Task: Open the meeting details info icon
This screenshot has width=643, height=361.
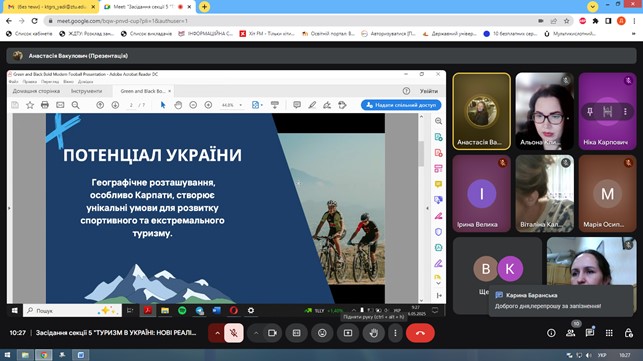Action: [x=551, y=333]
